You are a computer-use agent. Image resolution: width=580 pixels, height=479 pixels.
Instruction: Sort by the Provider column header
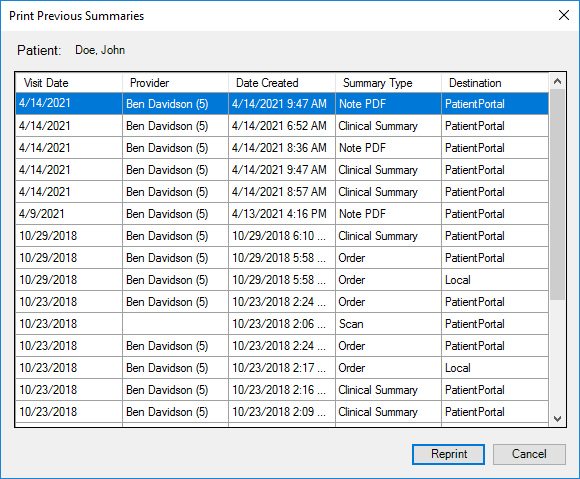175,83
